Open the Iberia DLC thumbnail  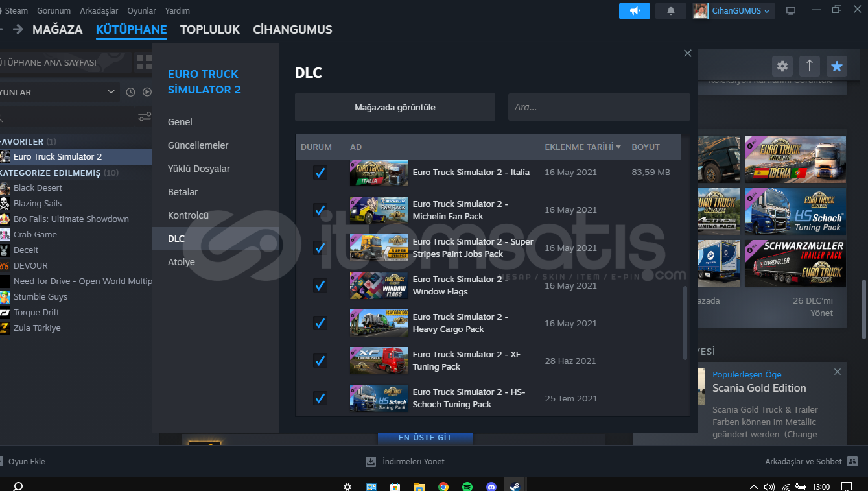pyautogui.click(x=795, y=159)
